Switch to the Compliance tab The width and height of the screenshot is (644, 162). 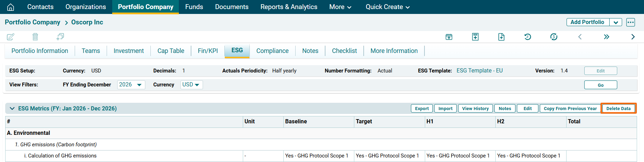(x=272, y=51)
